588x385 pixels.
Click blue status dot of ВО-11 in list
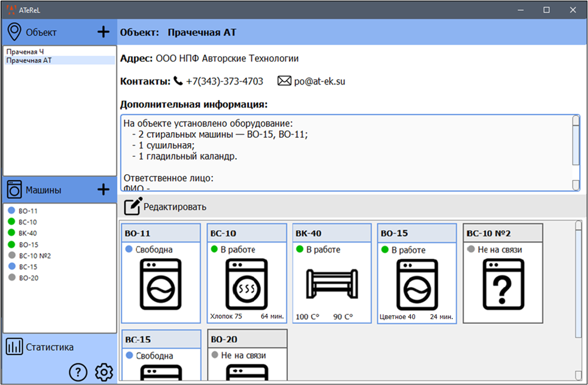pos(11,210)
